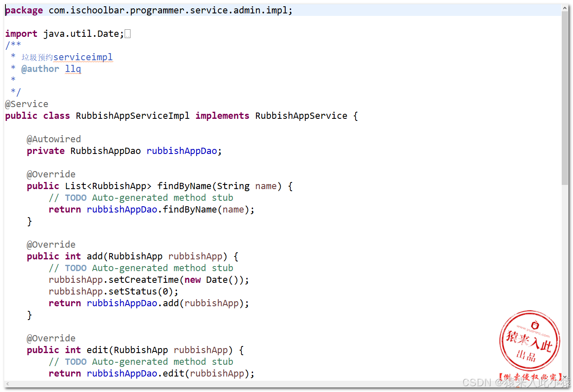Click rubbishAppDao.add(rubbishApp) return call
Image resolution: width=573 pixels, height=392 pixels.
click(x=165, y=303)
